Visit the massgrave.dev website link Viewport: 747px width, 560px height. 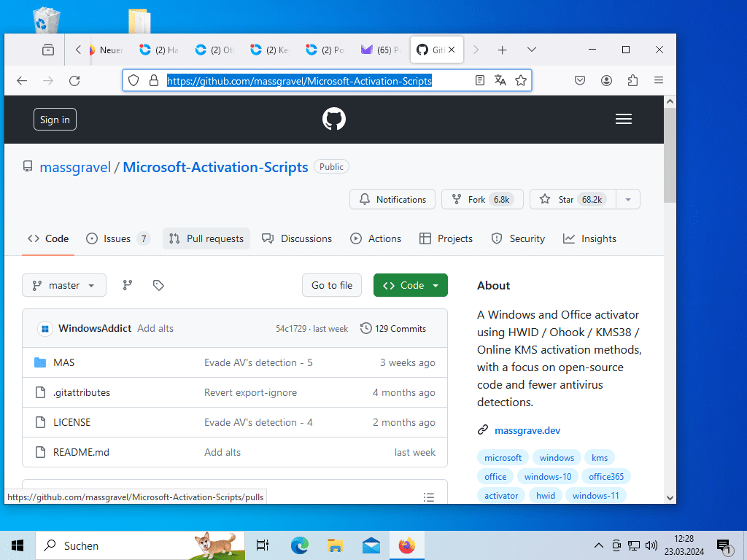527,430
